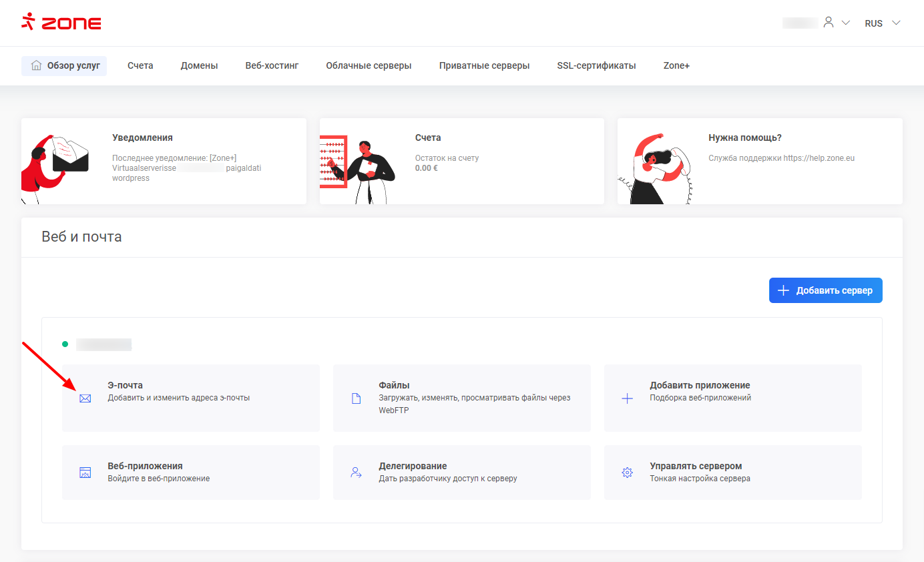Click the plus icon for Добавить приложение
Viewport: 924px width, 562px height.
[x=627, y=398]
